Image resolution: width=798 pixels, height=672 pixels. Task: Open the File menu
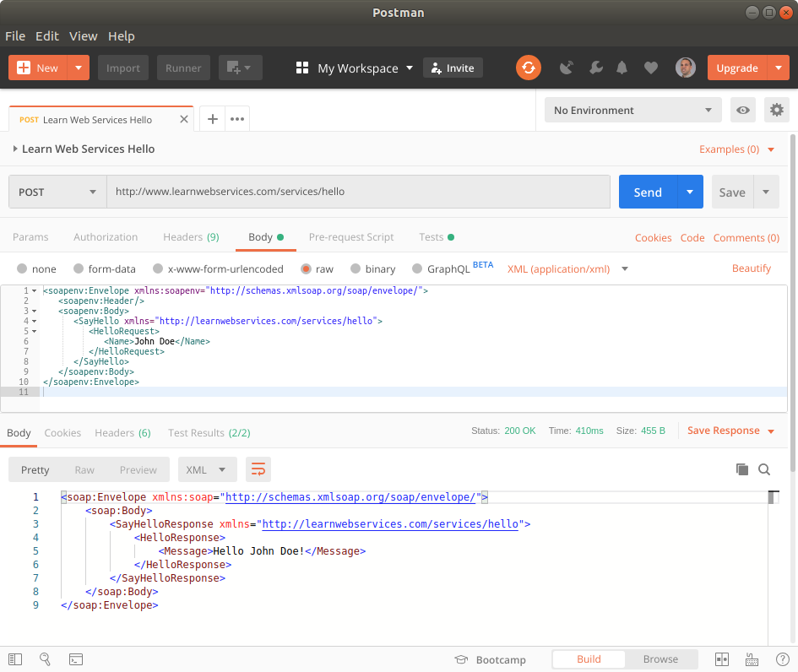(x=15, y=36)
